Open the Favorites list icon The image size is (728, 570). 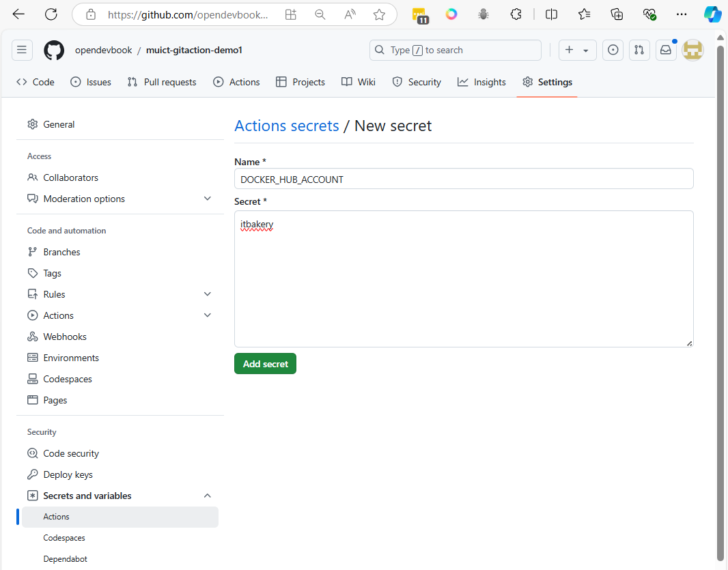pos(584,14)
